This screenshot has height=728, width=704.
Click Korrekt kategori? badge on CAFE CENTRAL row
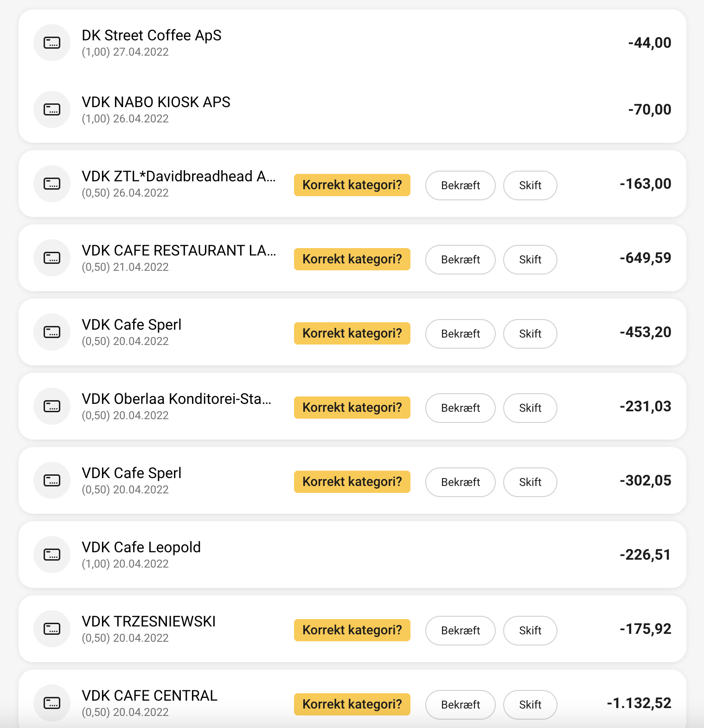pyautogui.click(x=352, y=704)
